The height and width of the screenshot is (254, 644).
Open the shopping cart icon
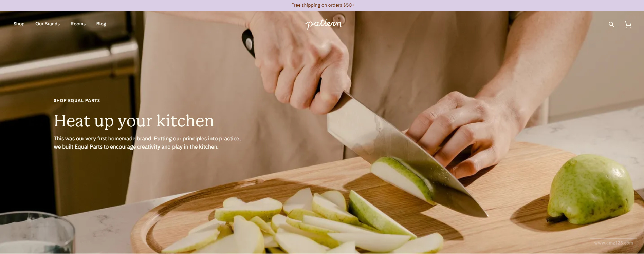pyautogui.click(x=628, y=24)
